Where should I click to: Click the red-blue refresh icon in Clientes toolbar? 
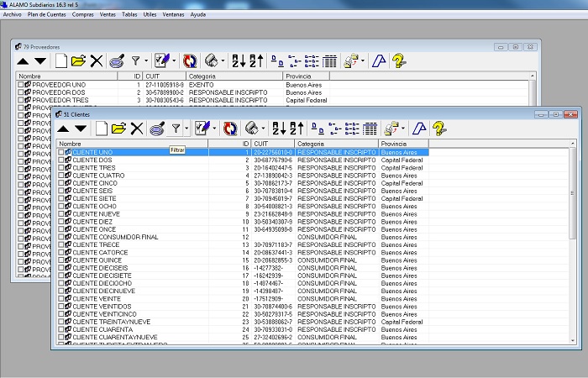pyautogui.click(x=230, y=129)
